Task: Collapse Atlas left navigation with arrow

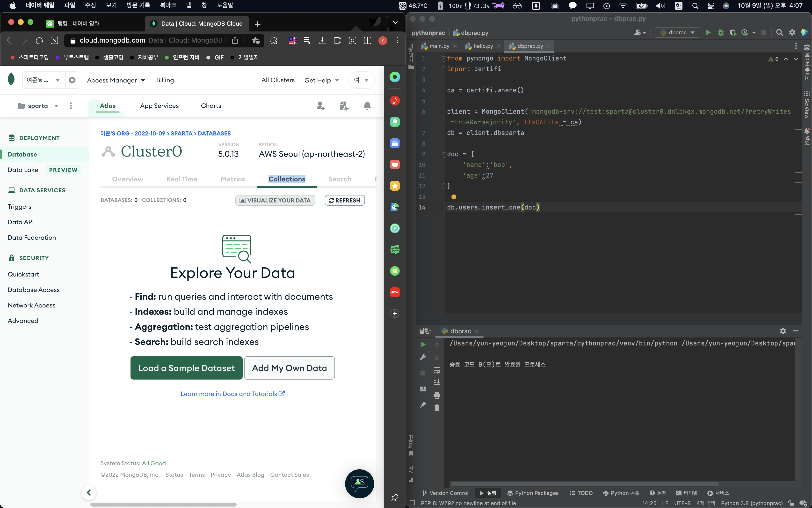Action: click(89, 493)
